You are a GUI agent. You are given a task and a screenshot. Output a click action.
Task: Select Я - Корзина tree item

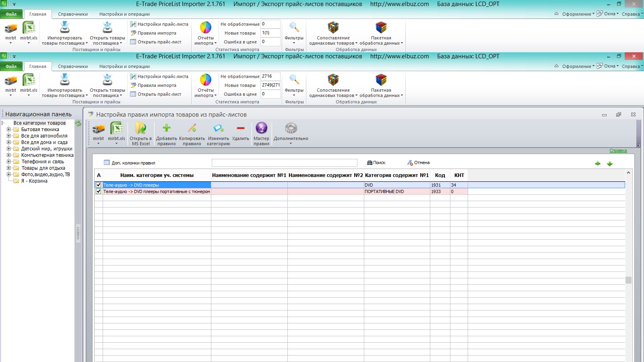[34, 181]
